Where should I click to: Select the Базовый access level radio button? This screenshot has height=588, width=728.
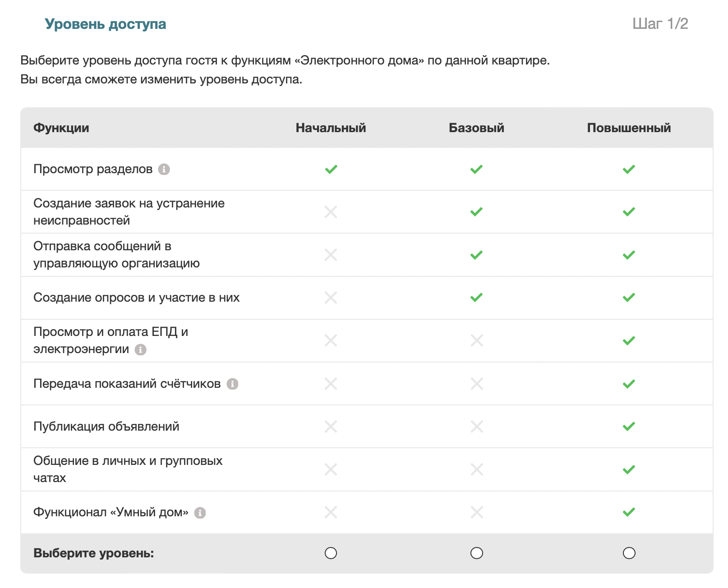click(x=476, y=553)
